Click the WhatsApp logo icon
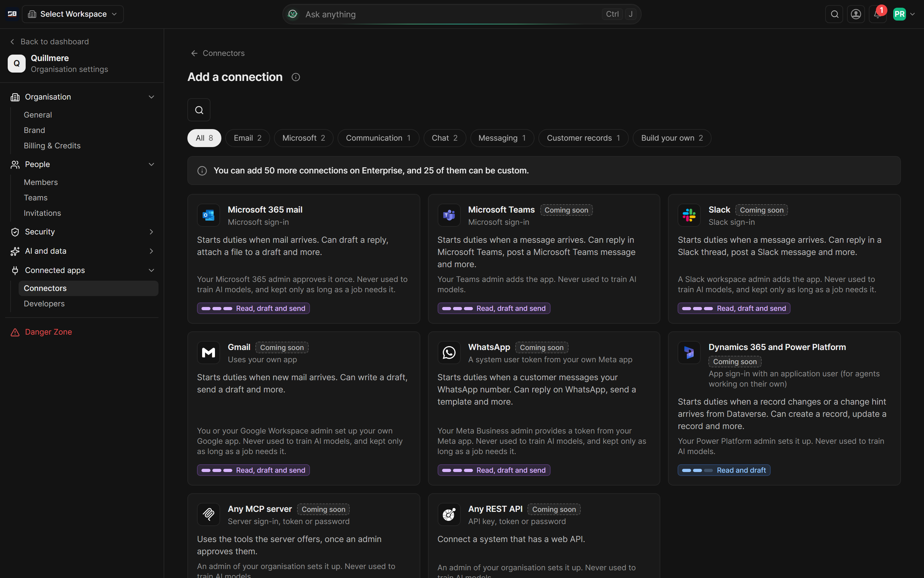 tap(449, 353)
